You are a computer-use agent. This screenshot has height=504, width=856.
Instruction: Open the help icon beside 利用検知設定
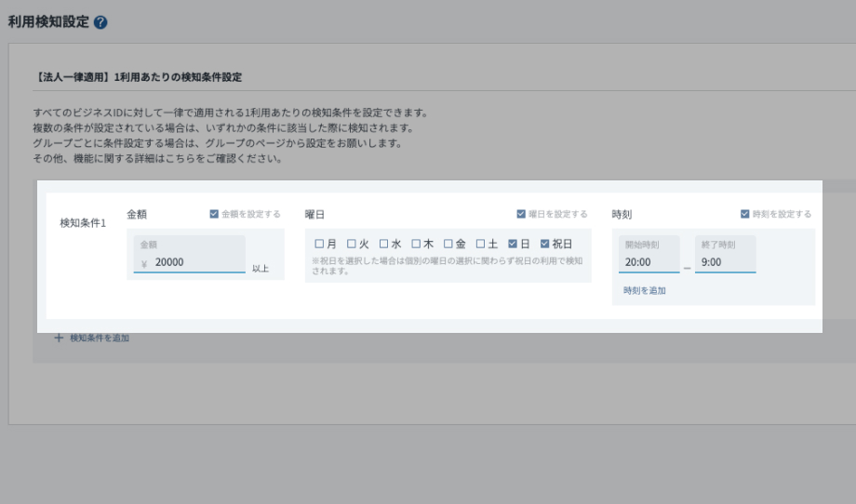(100, 23)
